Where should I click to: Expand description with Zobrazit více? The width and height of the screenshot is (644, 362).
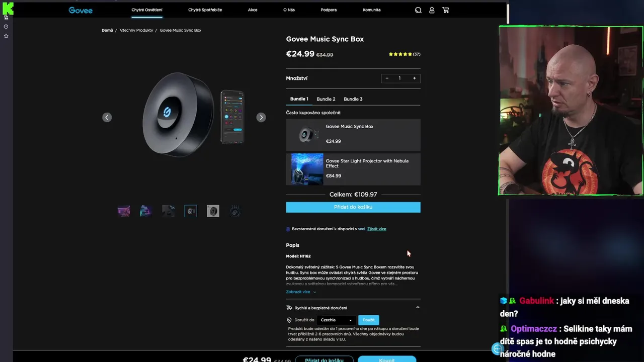pyautogui.click(x=301, y=292)
